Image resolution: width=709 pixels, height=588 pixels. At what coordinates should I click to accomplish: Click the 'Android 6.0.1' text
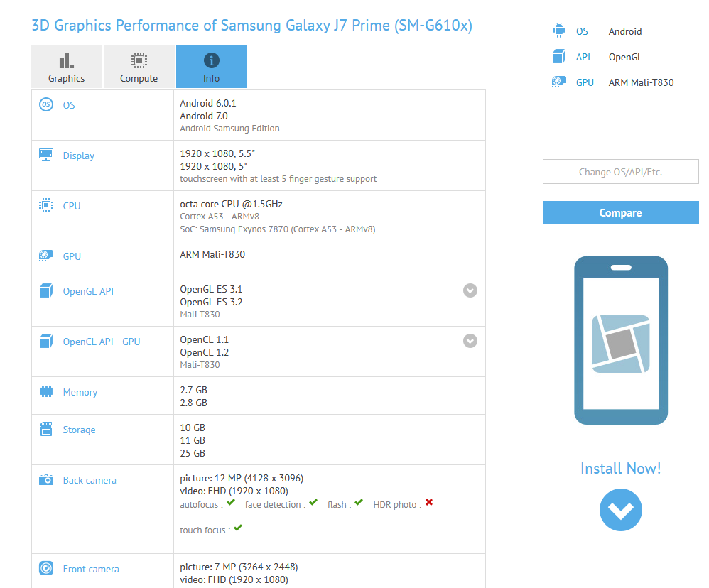tap(208, 103)
